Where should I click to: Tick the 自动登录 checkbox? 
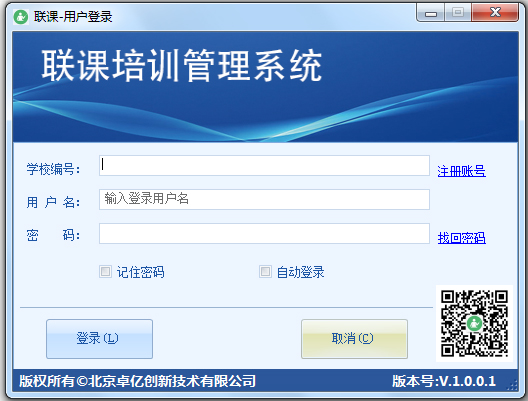pyautogui.click(x=265, y=271)
